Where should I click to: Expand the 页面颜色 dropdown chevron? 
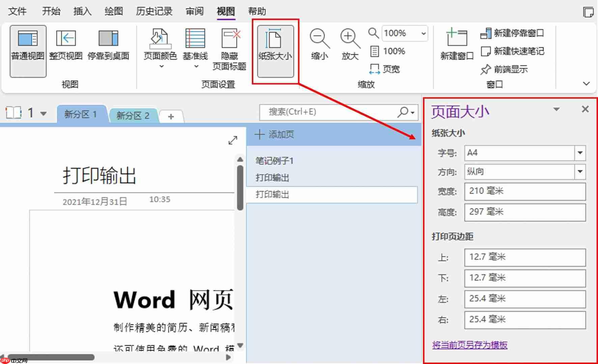pos(162,66)
